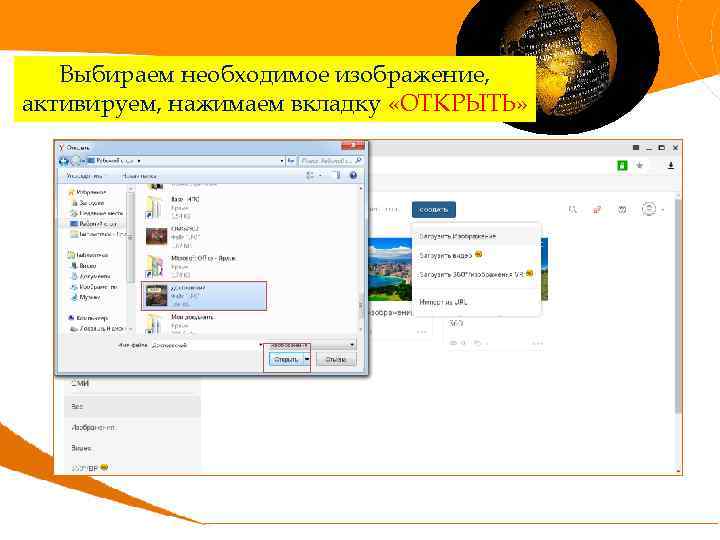The height and width of the screenshot is (540, 720).
Task: Click the Открыть button
Action: [286, 360]
